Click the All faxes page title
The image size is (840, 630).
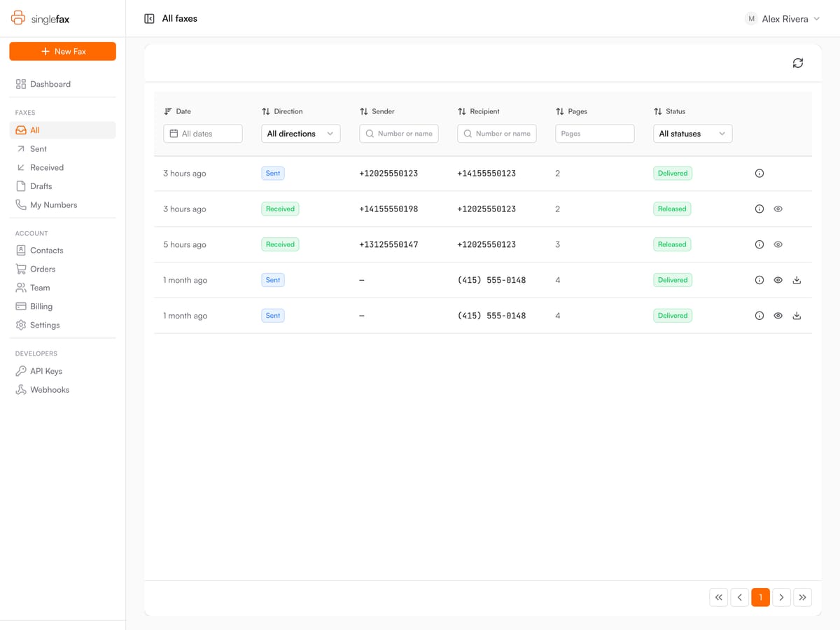tap(180, 19)
